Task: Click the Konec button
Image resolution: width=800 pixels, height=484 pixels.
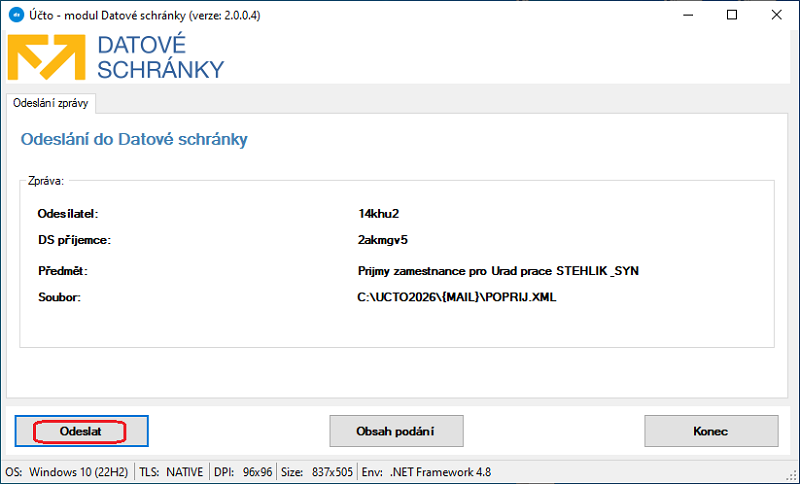Action: coord(710,431)
